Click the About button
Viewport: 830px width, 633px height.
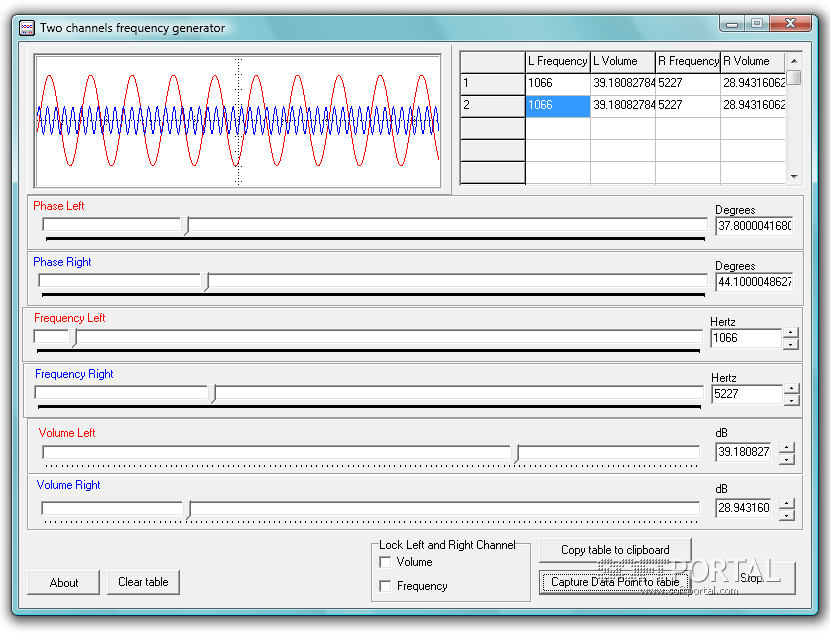pyautogui.click(x=64, y=583)
